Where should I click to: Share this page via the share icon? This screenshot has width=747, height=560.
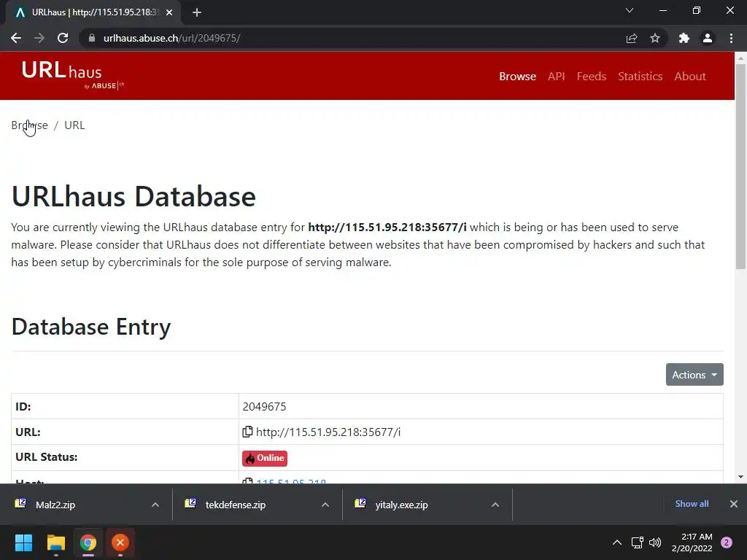click(x=632, y=38)
